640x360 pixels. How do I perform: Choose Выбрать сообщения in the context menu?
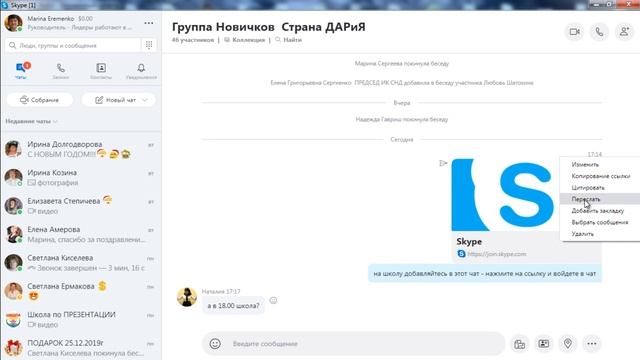[x=600, y=222]
